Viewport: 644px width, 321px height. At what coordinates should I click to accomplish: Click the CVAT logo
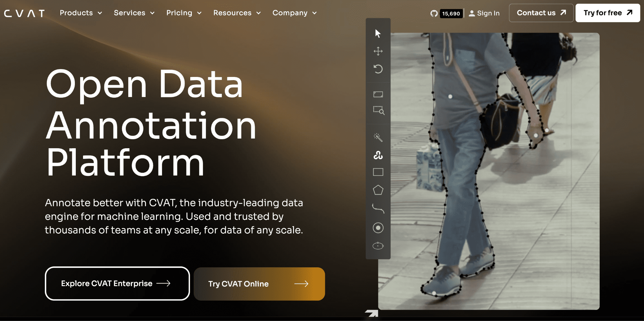pyautogui.click(x=24, y=13)
